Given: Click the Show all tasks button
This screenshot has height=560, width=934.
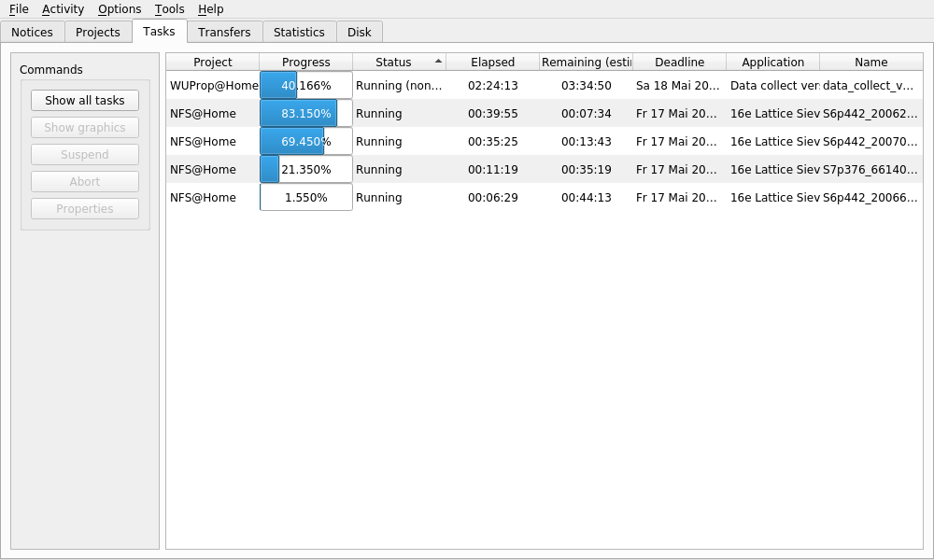Looking at the screenshot, I should [84, 101].
